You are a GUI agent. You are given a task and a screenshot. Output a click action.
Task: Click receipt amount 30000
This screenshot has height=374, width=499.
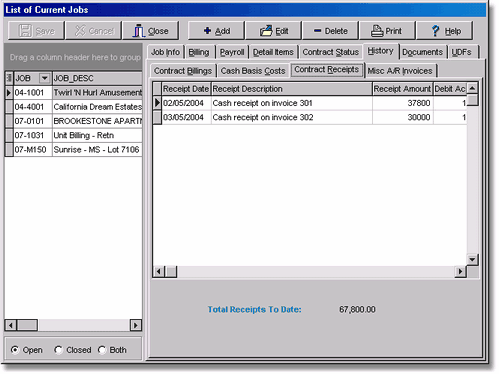(403, 117)
